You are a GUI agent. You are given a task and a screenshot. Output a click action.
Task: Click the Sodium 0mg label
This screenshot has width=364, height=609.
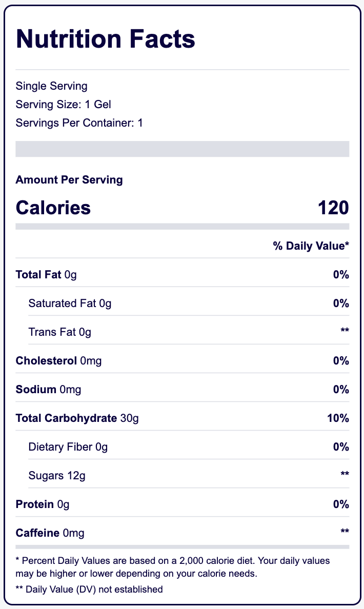click(49, 390)
